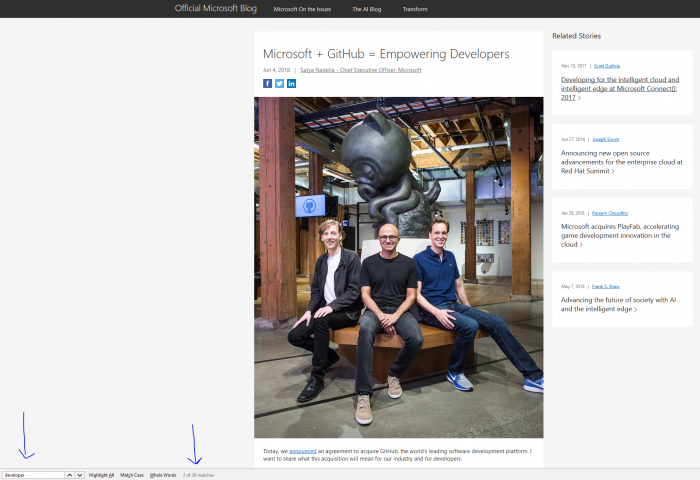Click the 'Jun 4, 2018' article date
The height and width of the screenshot is (480, 700).
coord(276,70)
